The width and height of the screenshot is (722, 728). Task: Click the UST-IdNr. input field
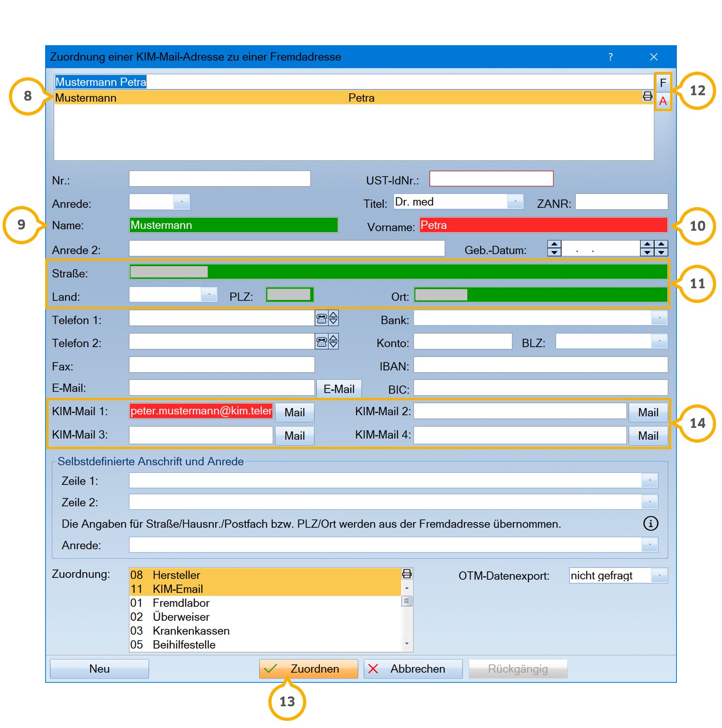(492, 179)
